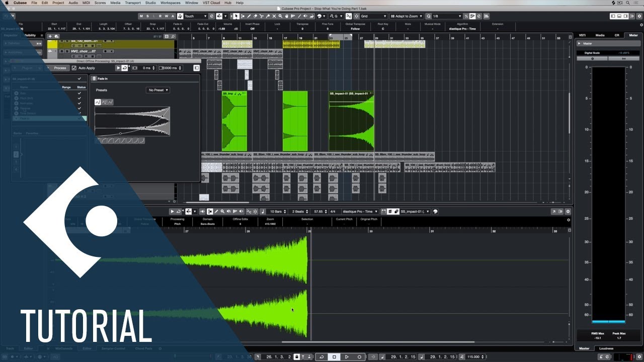644x362 pixels.
Task: Select the large SS_impact-01 audio event
Action: [351, 121]
